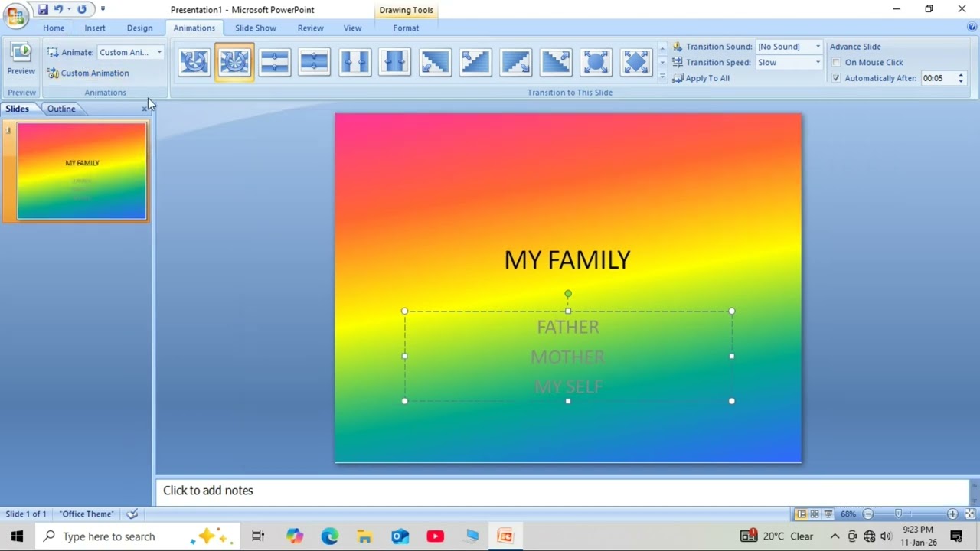Viewport: 980px width, 551px height.
Task: Select the MY FAMILY slide thumbnail
Action: pos(82,171)
